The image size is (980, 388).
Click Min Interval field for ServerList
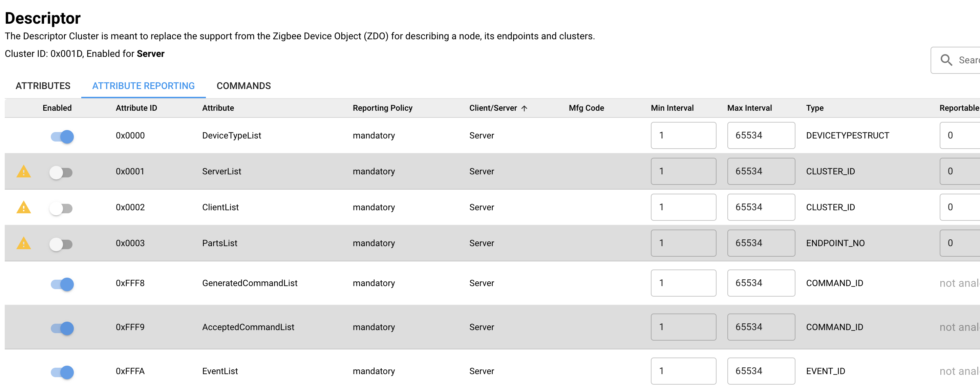tap(683, 172)
